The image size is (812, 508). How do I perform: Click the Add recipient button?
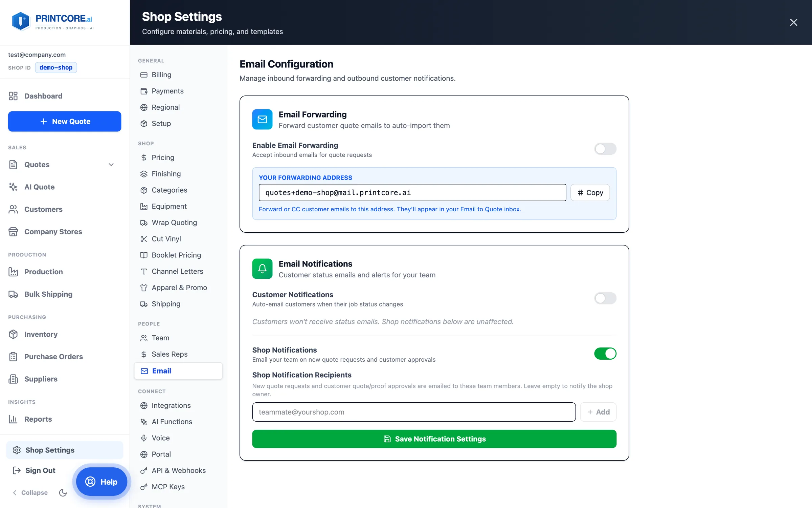pos(598,412)
